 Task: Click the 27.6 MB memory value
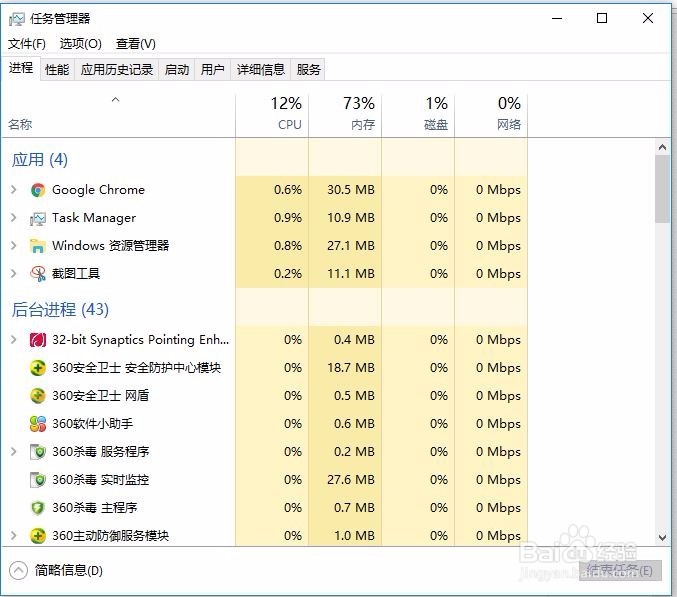pos(351,480)
